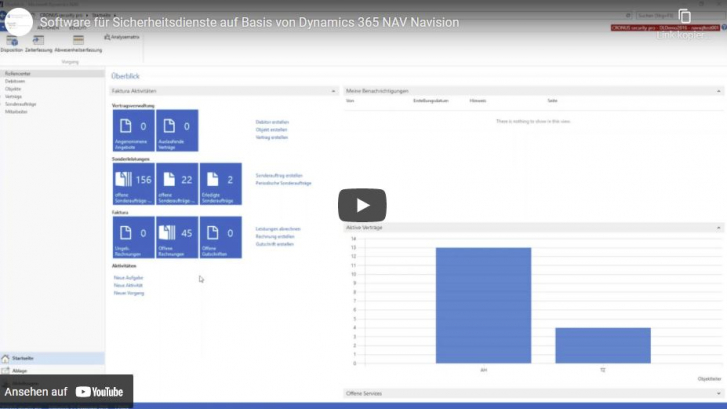727x409 pixels.
Task: Click the Vertrag erstellen link
Action: 272,137
